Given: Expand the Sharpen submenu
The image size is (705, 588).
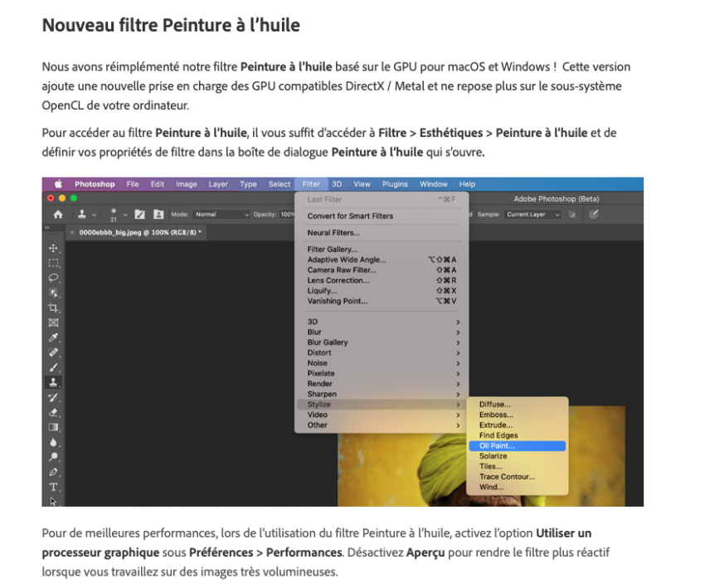Looking at the screenshot, I should coord(382,394).
